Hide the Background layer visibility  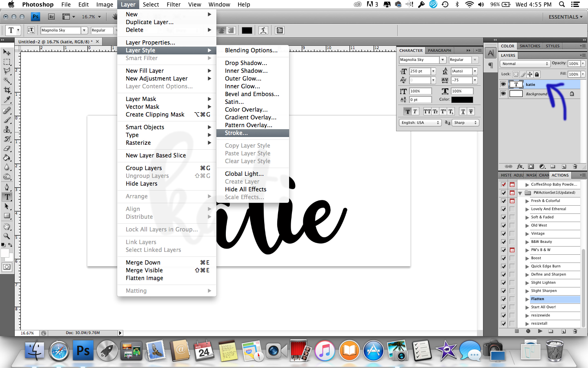[503, 94]
